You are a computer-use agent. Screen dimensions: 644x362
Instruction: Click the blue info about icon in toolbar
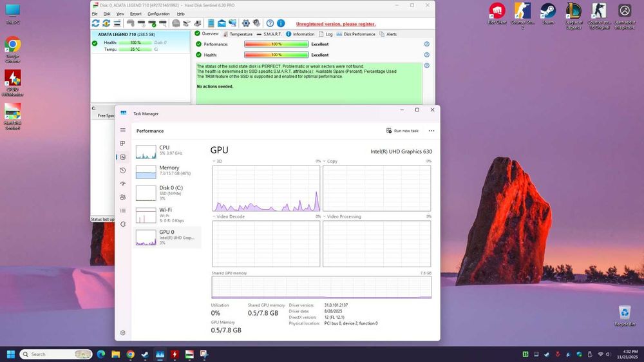(x=281, y=23)
